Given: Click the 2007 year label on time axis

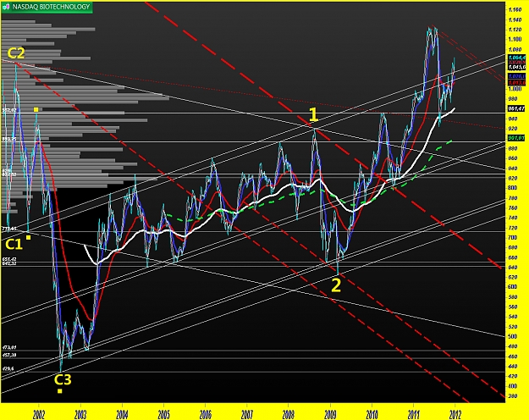Looking at the screenshot, I should 247,414.
